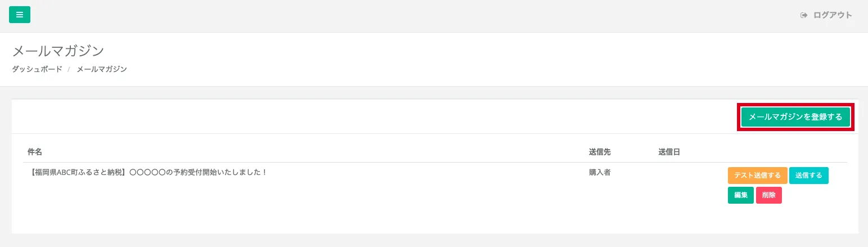868x247 pixels.
Task: Click the breadcrumb slash separator
Action: pyautogui.click(x=69, y=69)
